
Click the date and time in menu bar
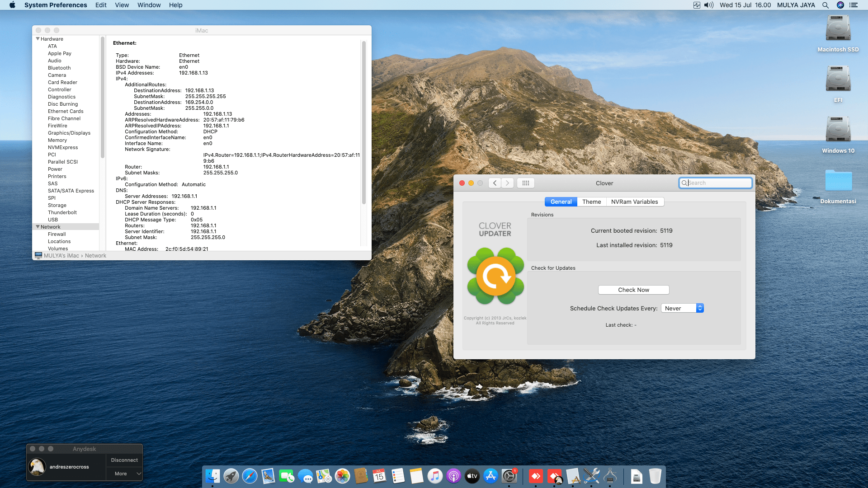click(x=745, y=5)
